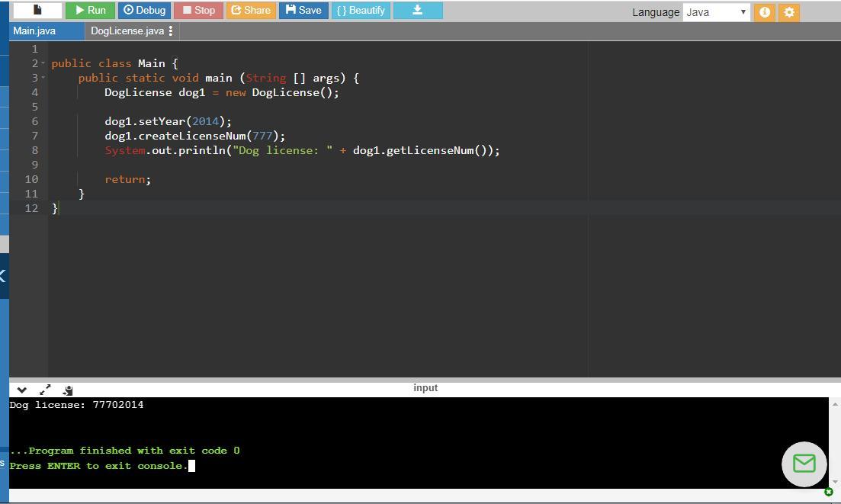Screen dimensions: 841x504
Task: Start the Debug session
Action: tap(144, 10)
